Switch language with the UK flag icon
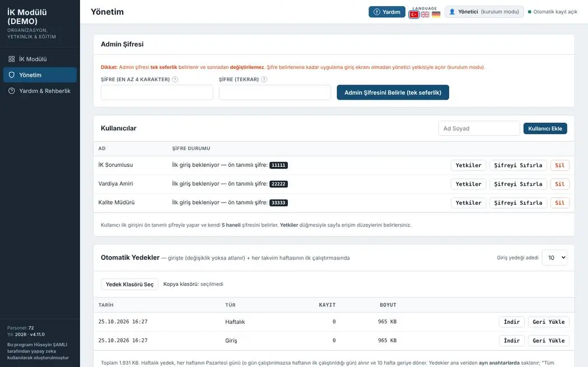This screenshot has width=588, height=367. pos(425,15)
